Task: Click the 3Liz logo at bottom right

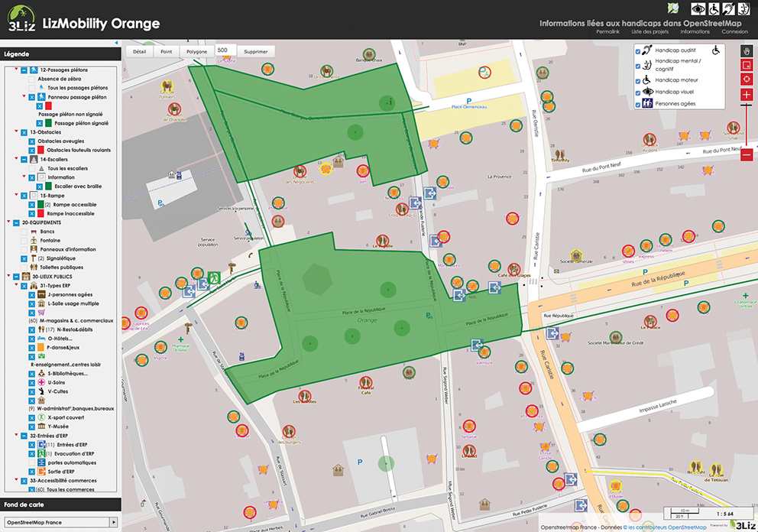Action: click(743, 525)
